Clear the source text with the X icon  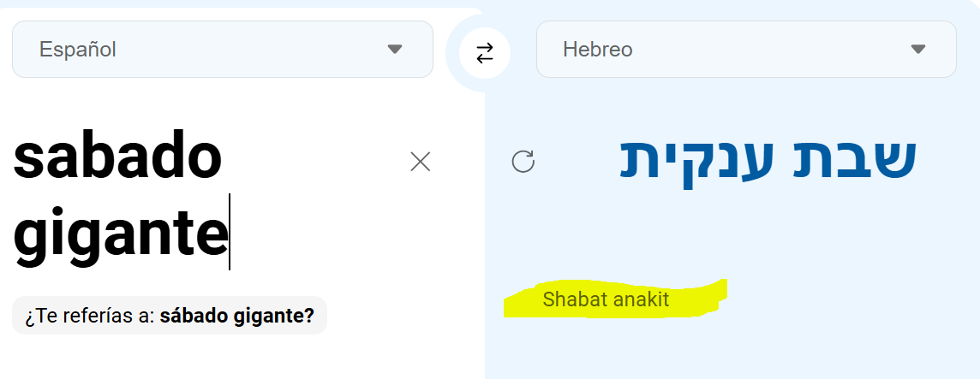tap(420, 162)
